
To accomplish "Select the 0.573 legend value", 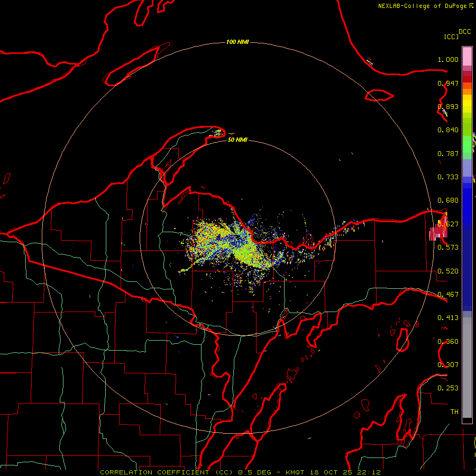I will 448,248.
